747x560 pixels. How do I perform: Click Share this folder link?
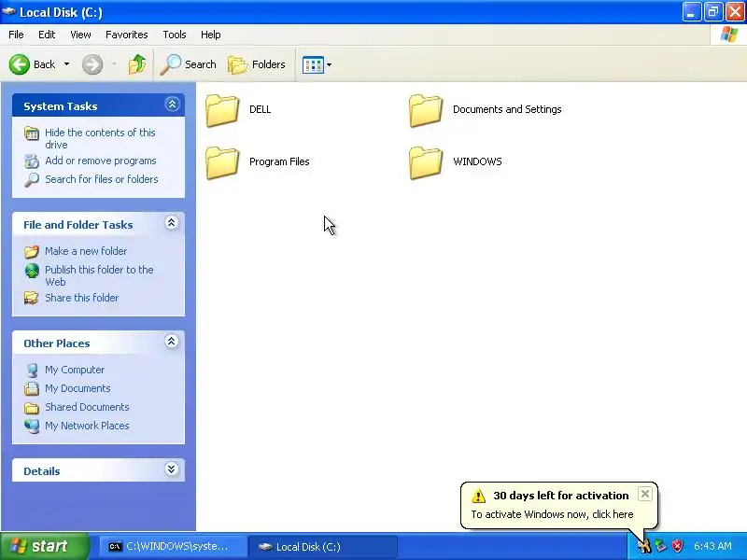[81, 298]
